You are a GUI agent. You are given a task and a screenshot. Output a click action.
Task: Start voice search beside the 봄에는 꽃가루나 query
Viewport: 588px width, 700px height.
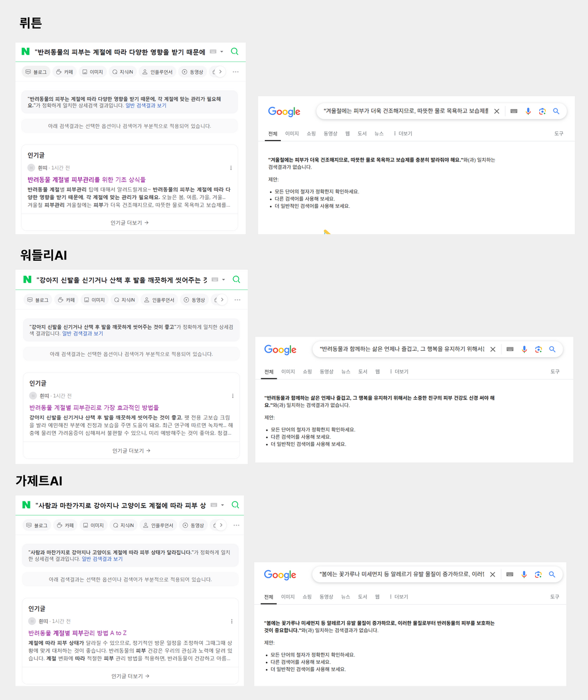click(x=524, y=574)
